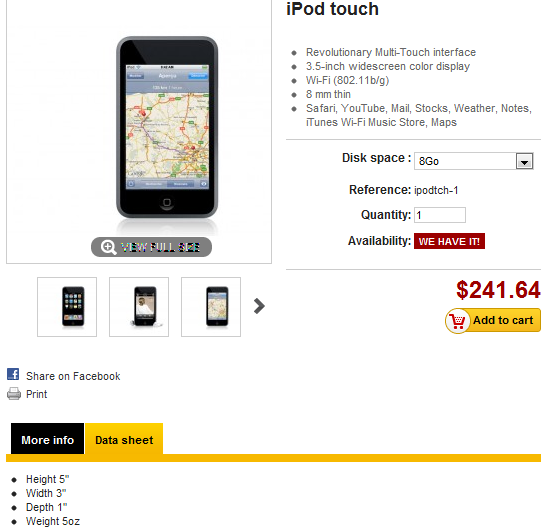Open the Disk space dropdown arrow

pyautogui.click(x=524, y=161)
